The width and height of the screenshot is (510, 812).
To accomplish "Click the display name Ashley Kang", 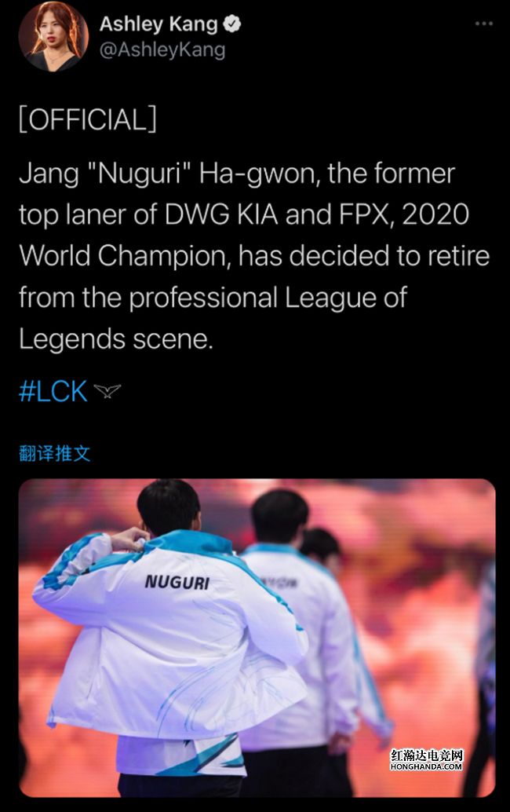I will (x=158, y=24).
